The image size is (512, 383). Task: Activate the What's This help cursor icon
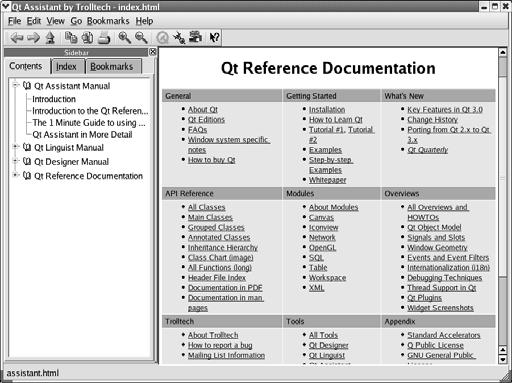point(214,37)
